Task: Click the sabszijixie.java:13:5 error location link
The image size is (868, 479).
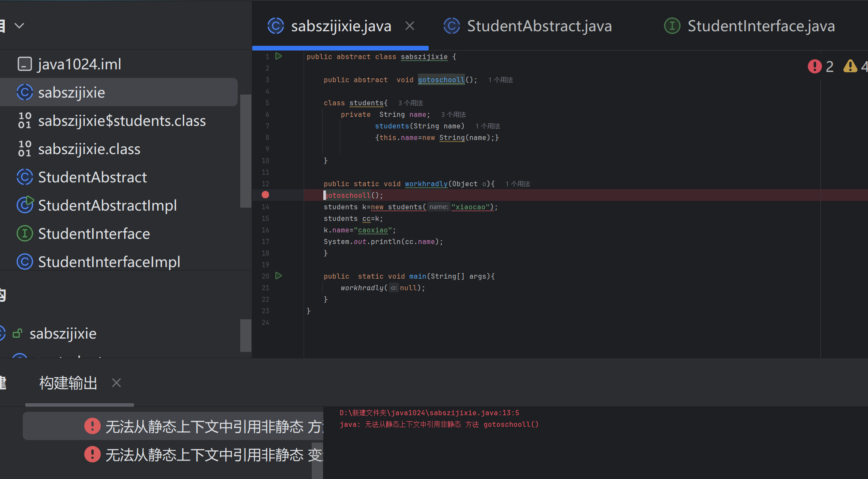Action: point(429,413)
